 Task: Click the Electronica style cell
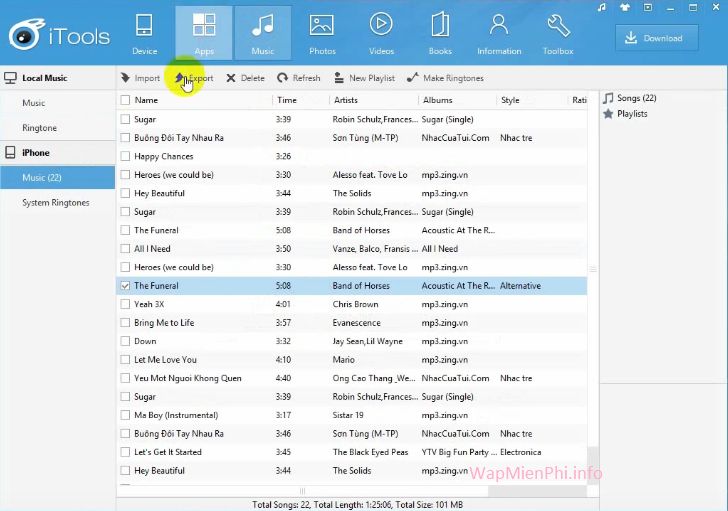[x=520, y=452]
